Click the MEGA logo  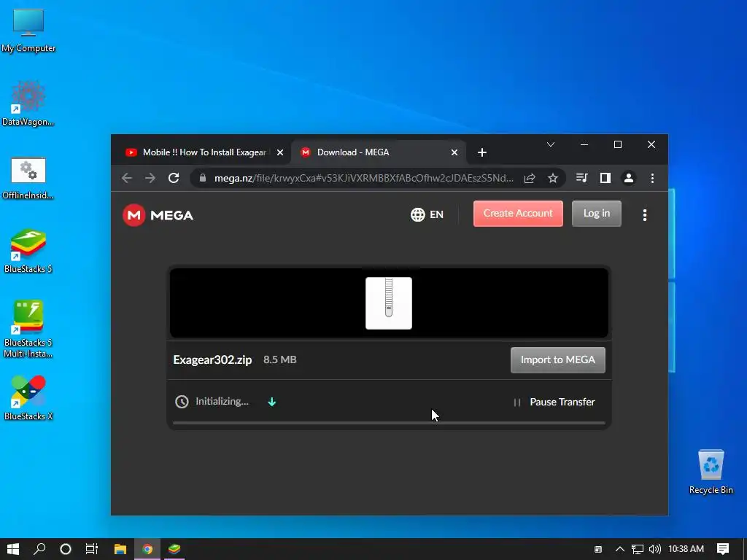click(158, 215)
